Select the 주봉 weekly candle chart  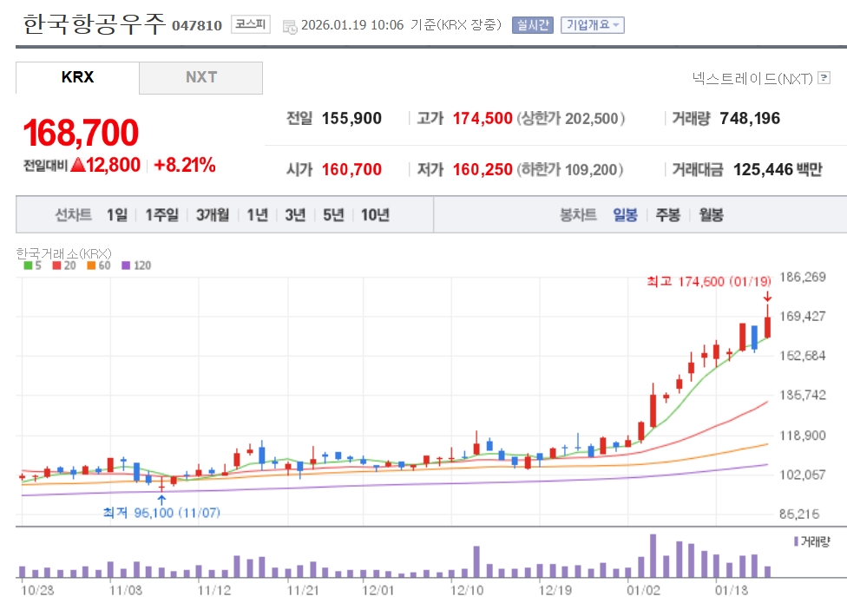pyautogui.click(x=667, y=215)
